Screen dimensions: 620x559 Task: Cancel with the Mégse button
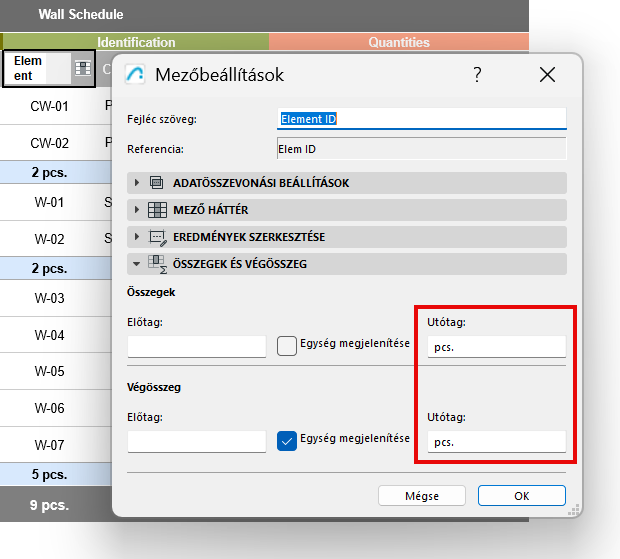(x=422, y=496)
